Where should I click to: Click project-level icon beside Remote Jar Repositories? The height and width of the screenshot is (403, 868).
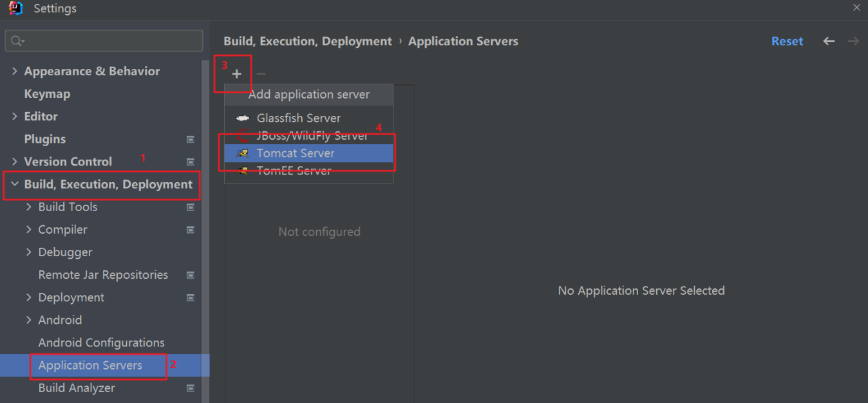(191, 275)
